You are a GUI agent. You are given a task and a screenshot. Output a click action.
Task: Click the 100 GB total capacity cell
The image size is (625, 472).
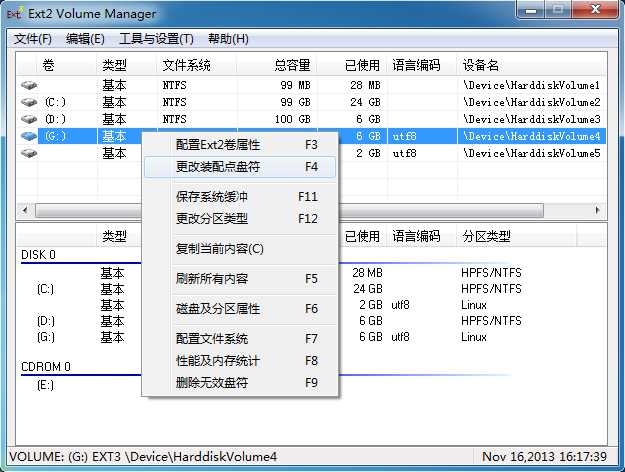pyautogui.click(x=293, y=119)
